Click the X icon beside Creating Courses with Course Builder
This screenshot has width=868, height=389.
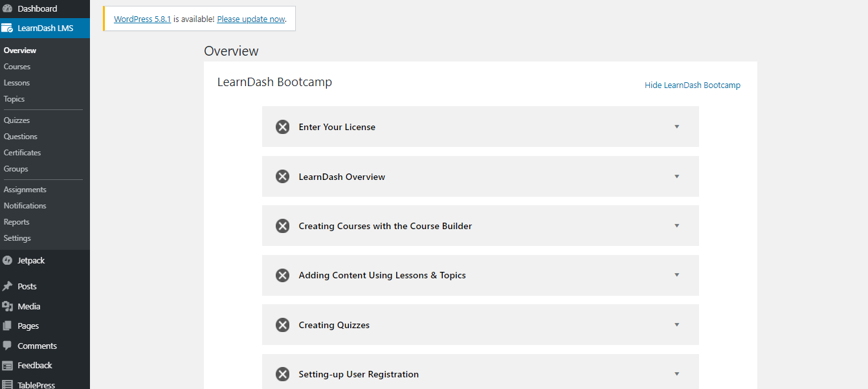283,226
